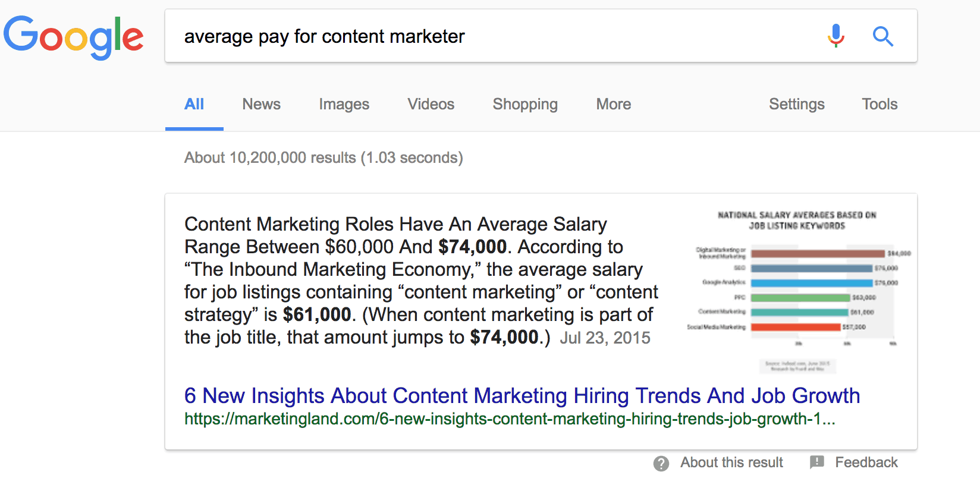
Task: Click the voice search microphone icon
Action: coord(835,36)
